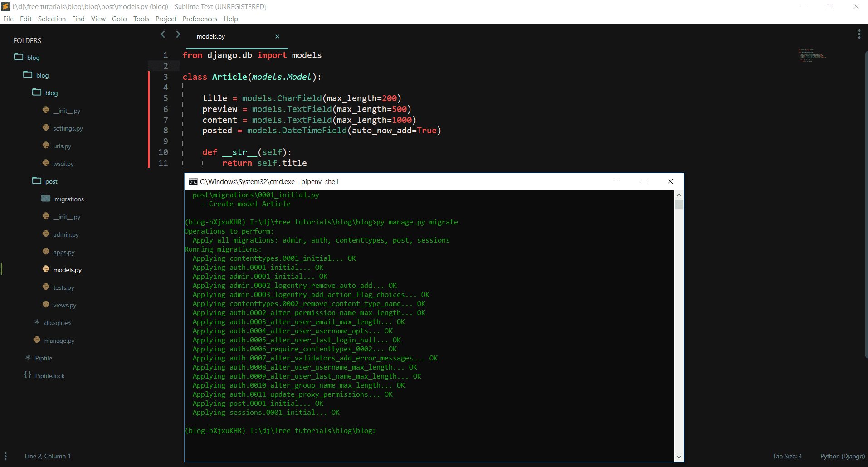Image resolution: width=868 pixels, height=467 pixels.
Task: Open the three-dot menu at top right
Action: click(859, 34)
